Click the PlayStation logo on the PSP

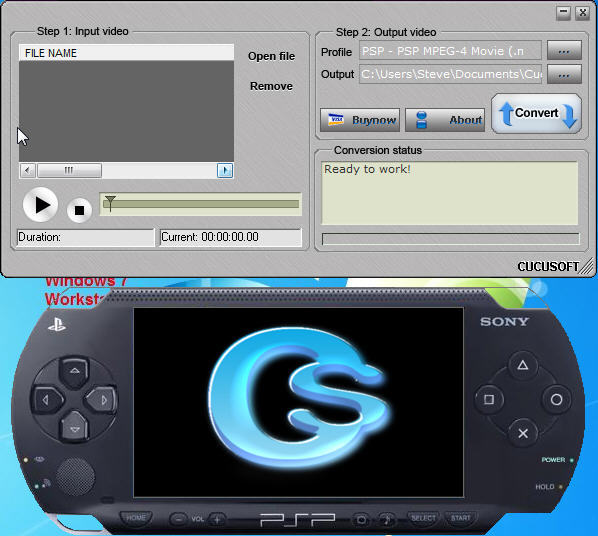(x=57, y=325)
